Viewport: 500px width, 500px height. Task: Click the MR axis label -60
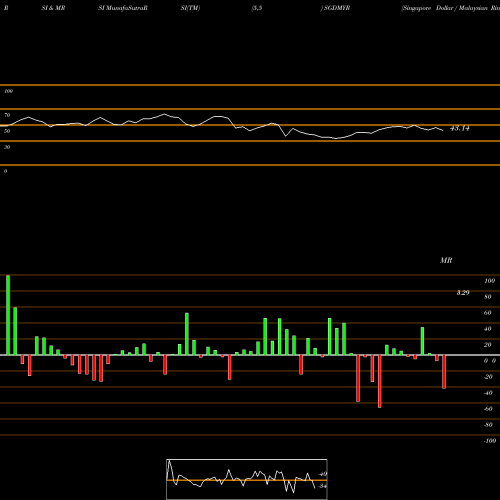point(488,409)
